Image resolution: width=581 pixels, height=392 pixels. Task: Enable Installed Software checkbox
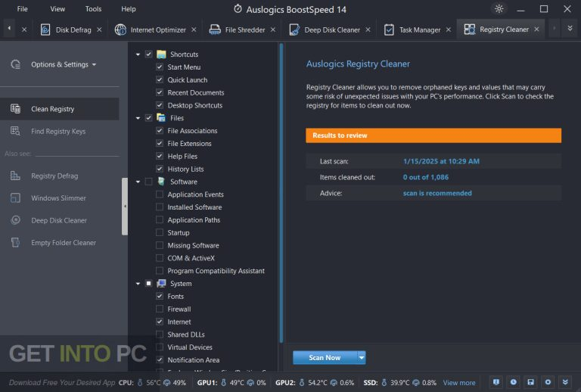pyautogui.click(x=160, y=207)
